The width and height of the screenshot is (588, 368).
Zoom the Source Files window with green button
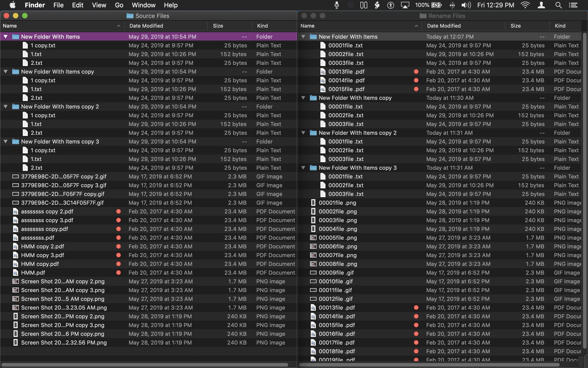point(25,16)
